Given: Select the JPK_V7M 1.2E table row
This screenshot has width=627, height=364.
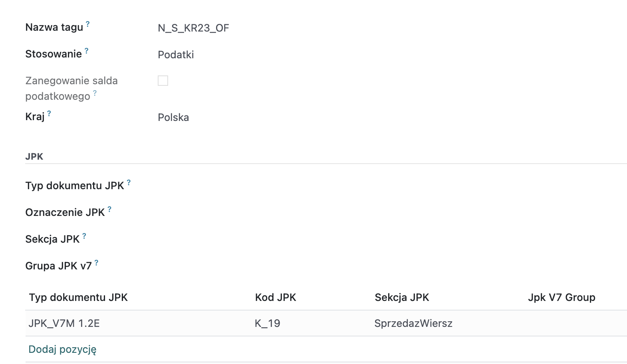Looking at the screenshot, I should pos(326,323).
